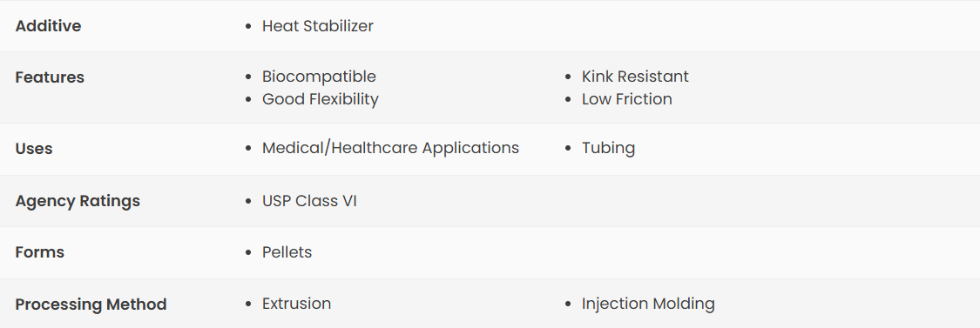Click the Low Friction feature
The height and width of the screenshot is (328, 980).
(x=627, y=99)
